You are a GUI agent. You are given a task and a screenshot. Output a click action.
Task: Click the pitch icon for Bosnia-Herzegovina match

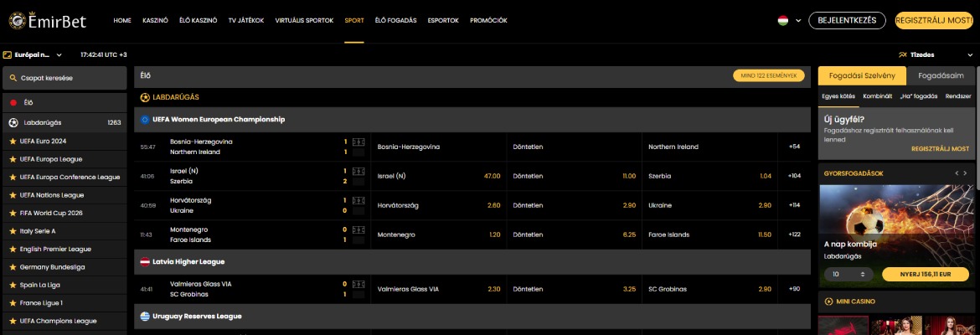tap(358, 142)
